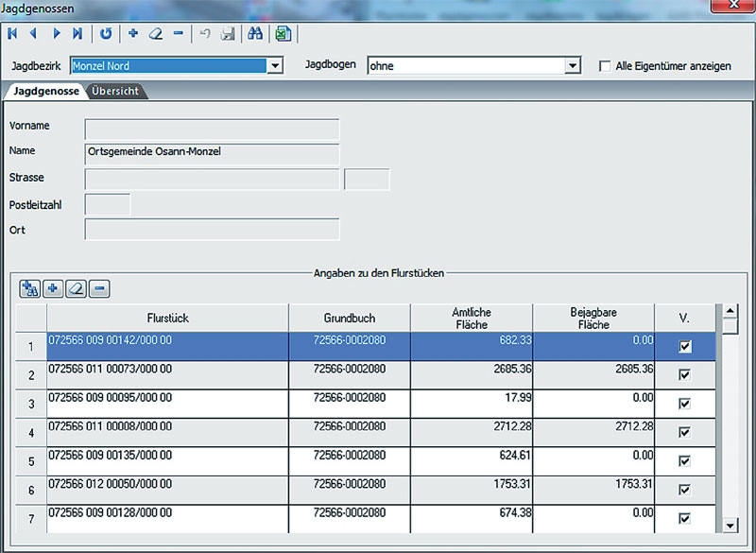
Task: Click the table scrollbar up arrow
Action: coord(730,311)
